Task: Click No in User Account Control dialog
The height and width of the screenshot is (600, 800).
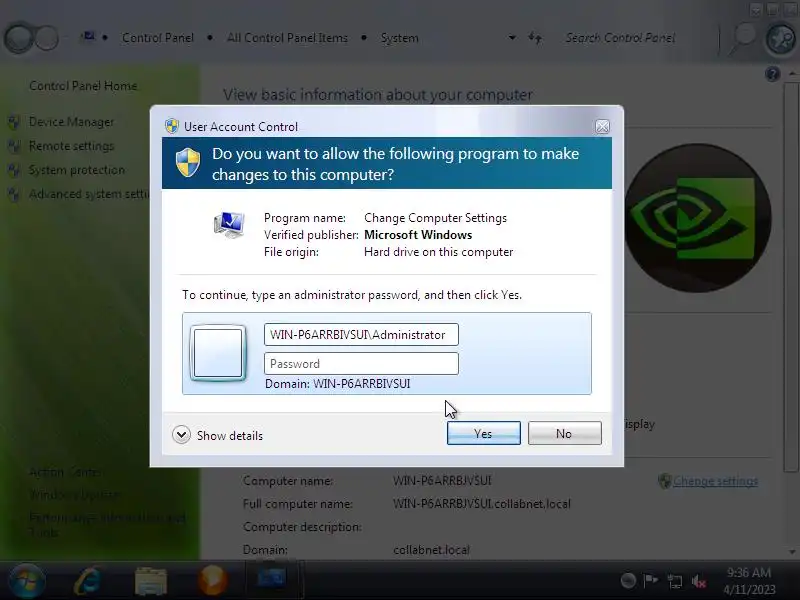Action: pyautogui.click(x=564, y=433)
